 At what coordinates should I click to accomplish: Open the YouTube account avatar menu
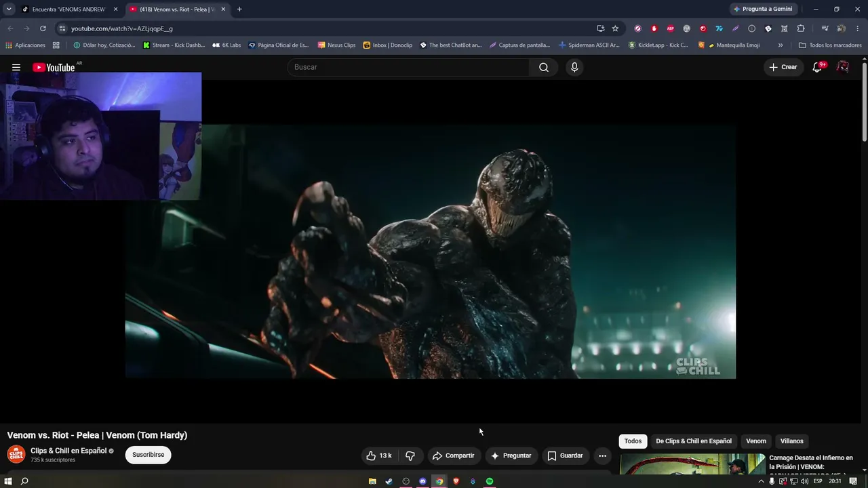(x=843, y=67)
